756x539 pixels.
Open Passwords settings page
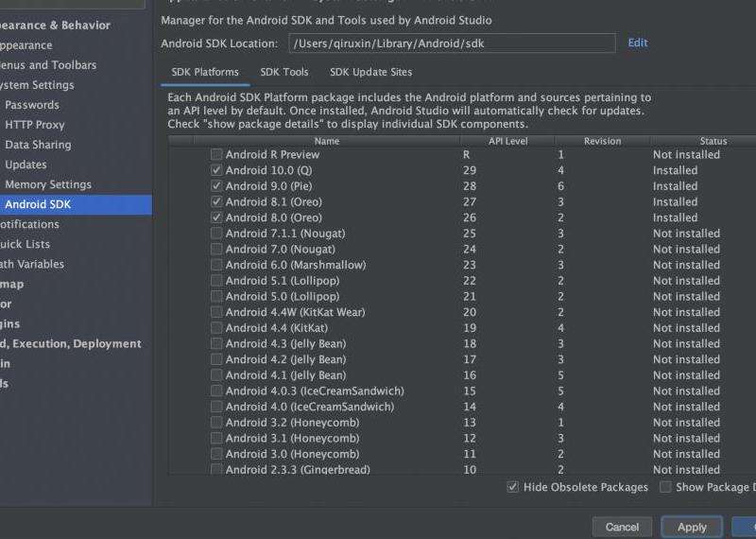pos(32,105)
